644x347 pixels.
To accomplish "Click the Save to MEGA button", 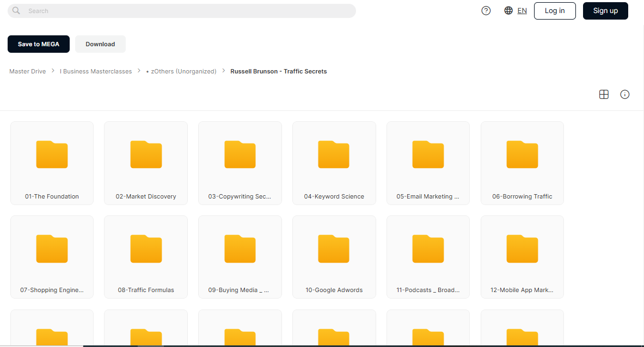I will coord(39,44).
